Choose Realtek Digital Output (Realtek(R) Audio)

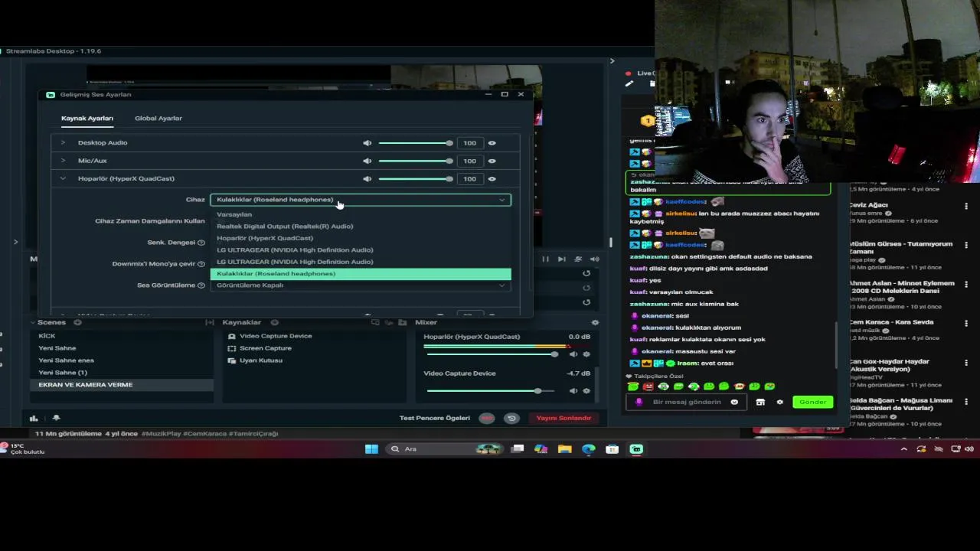361,227
